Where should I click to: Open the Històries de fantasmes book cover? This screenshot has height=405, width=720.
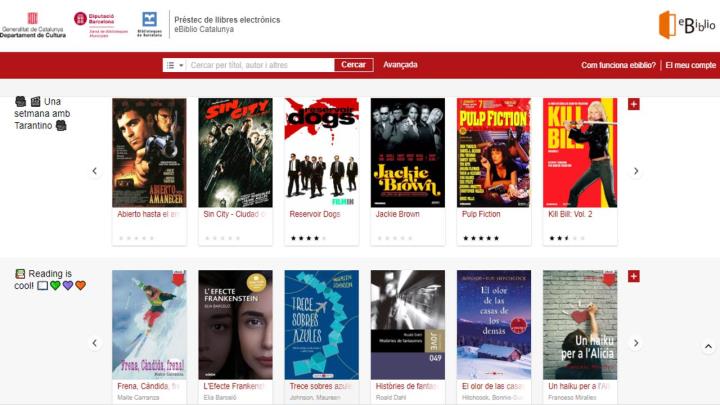point(408,325)
